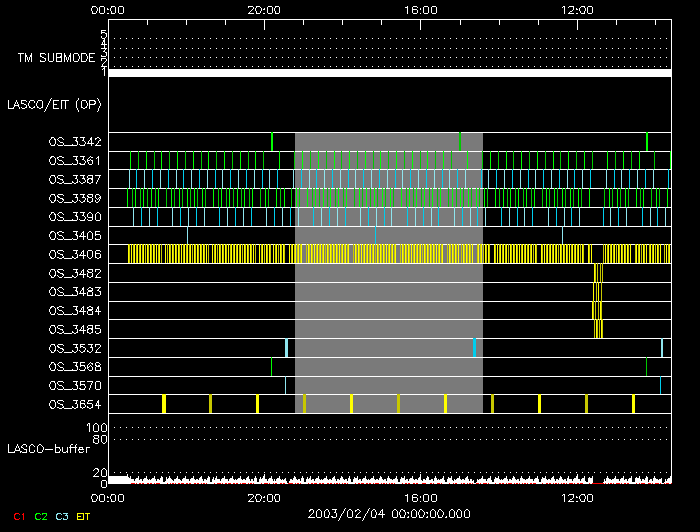Select the OS_3361 row label
The width and height of the screenshot is (700, 532).
pos(74,161)
